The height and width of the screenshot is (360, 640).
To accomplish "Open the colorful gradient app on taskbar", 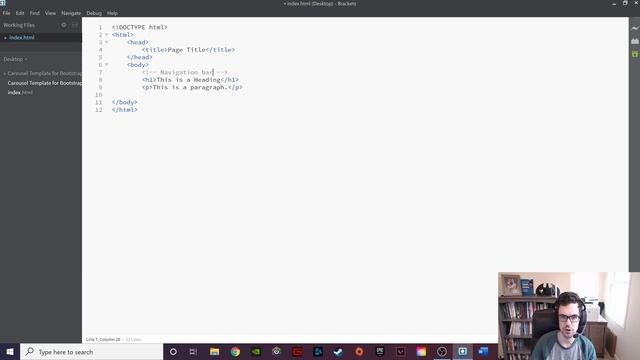I will coord(421,352).
